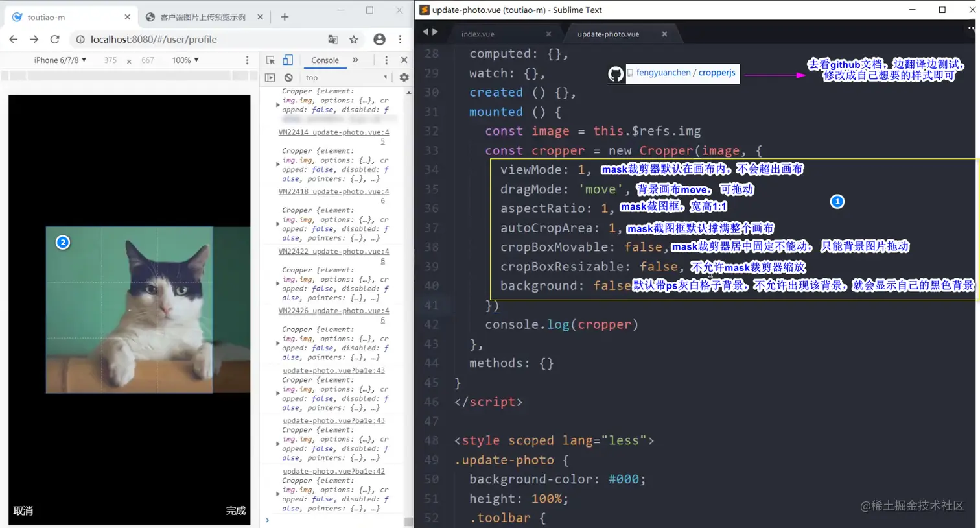Image resolution: width=980 pixels, height=528 pixels.
Task: Open device toolbar more options menu
Action: point(247,60)
